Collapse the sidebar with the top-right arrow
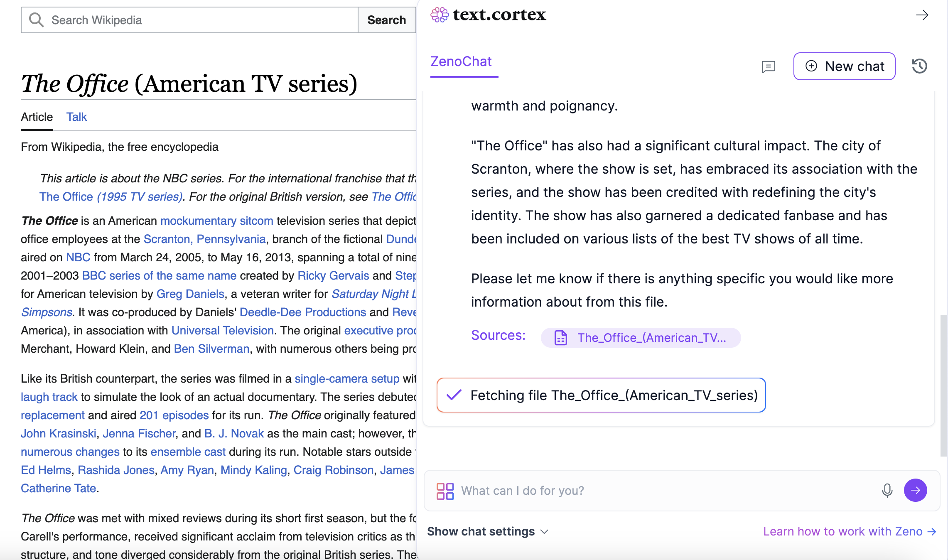Image resolution: width=948 pixels, height=560 pixels. (x=922, y=15)
